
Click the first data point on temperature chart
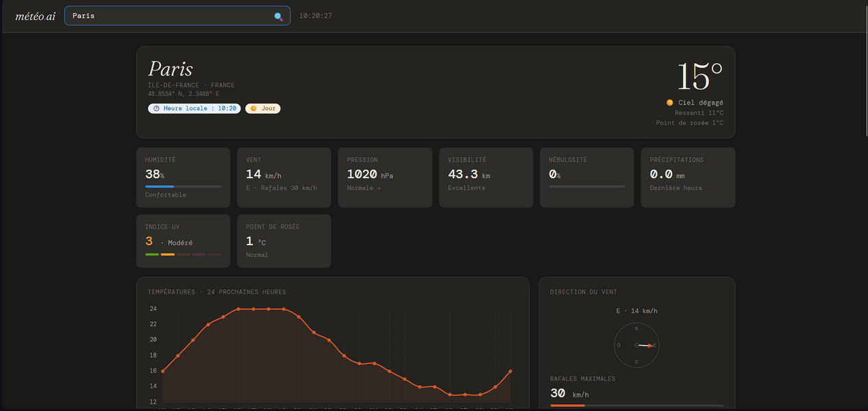(x=162, y=371)
